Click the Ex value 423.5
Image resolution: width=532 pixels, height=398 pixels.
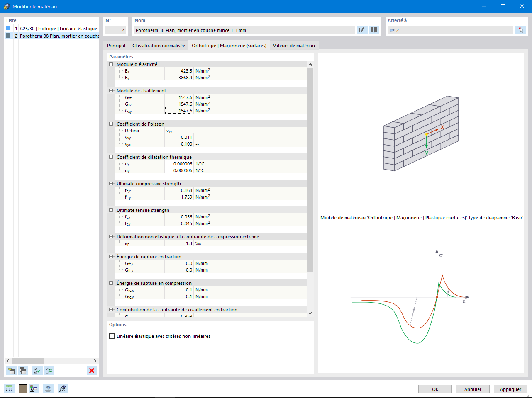pos(179,71)
